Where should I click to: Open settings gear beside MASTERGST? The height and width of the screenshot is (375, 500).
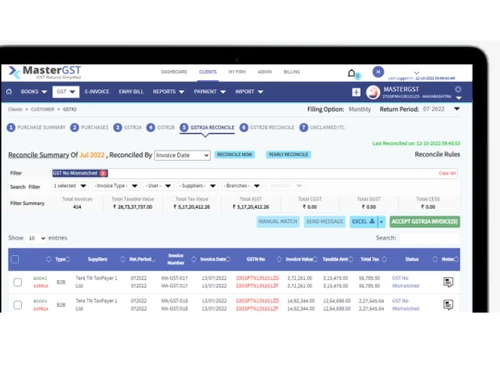pos(458,89)
